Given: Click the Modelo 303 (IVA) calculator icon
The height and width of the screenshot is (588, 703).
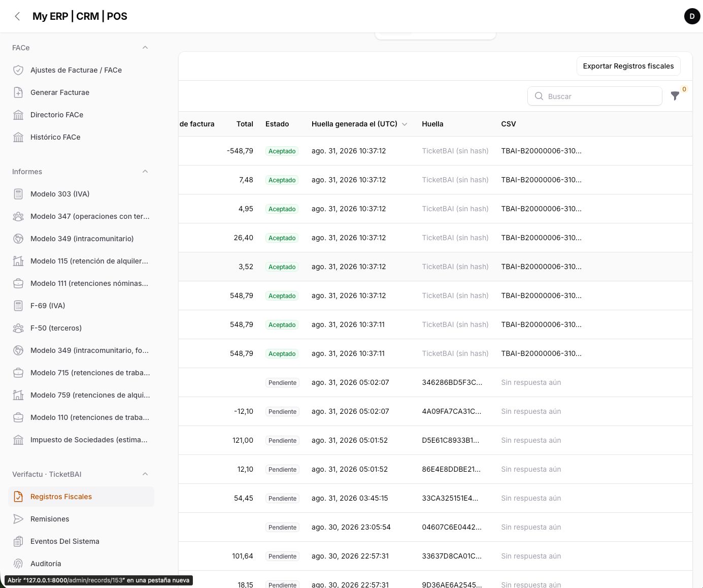Looking at the screenshot, I should tap(18, 194).
